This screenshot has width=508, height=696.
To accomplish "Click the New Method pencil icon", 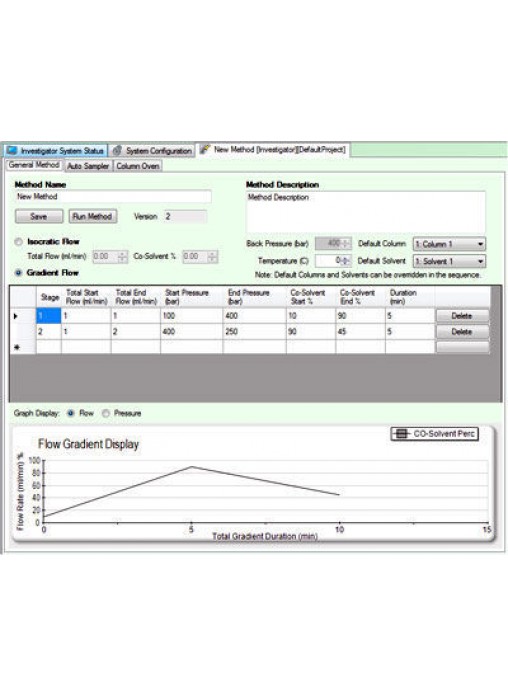I will pos(205,149).
